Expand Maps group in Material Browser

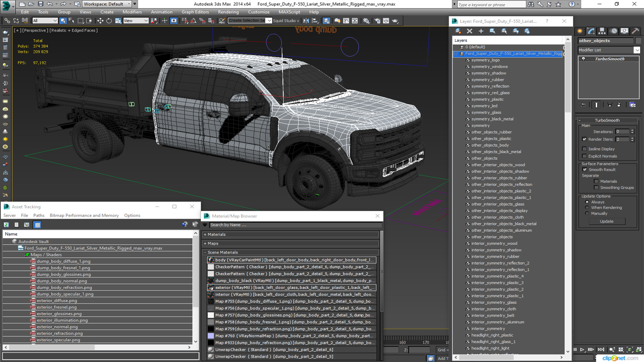coord(205,244)
